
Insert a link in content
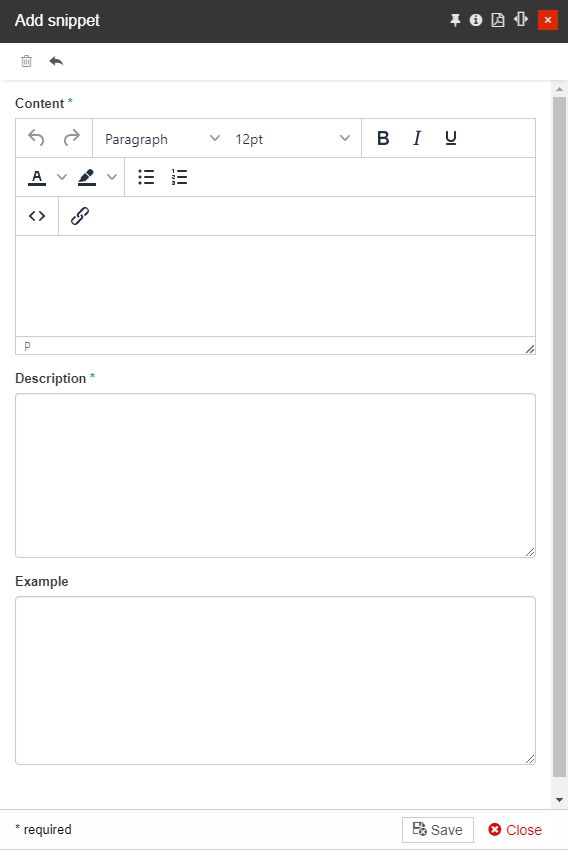[80, 216]
